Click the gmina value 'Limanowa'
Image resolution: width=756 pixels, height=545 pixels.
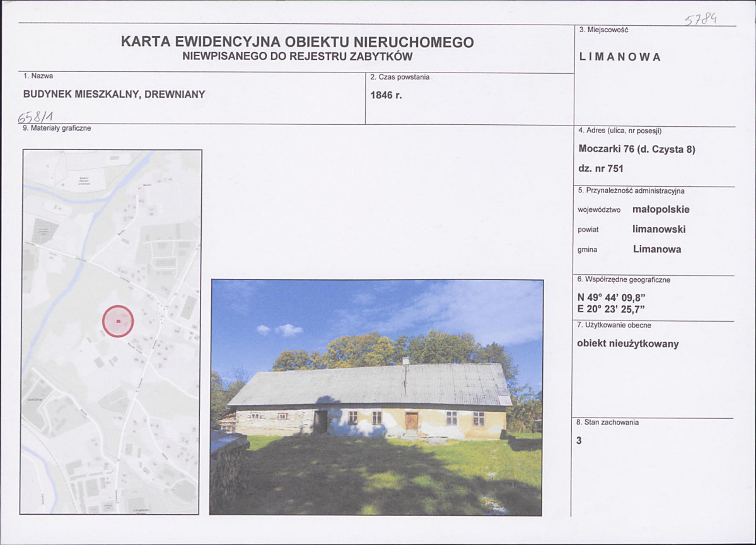tap(657, 249)
